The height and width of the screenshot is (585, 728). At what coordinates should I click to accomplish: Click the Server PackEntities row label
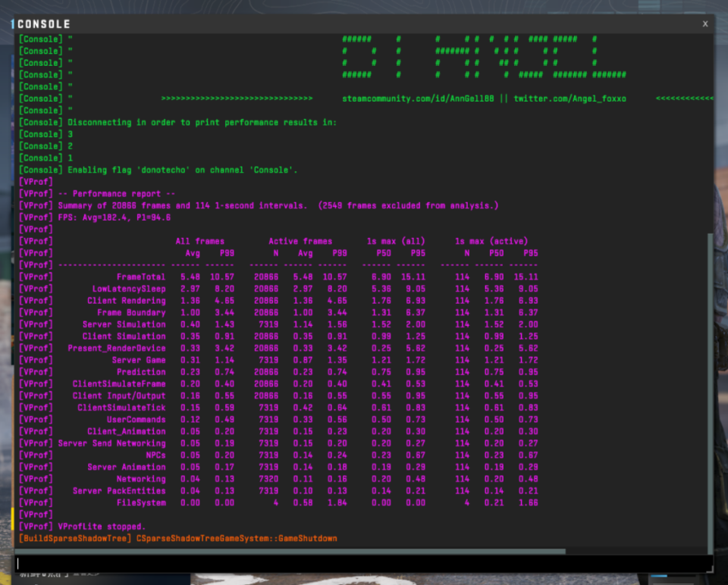[x=119, y=491]
